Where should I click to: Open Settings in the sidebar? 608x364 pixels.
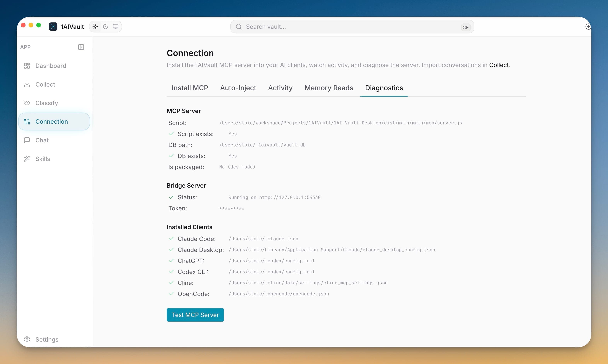coord(54,339)
